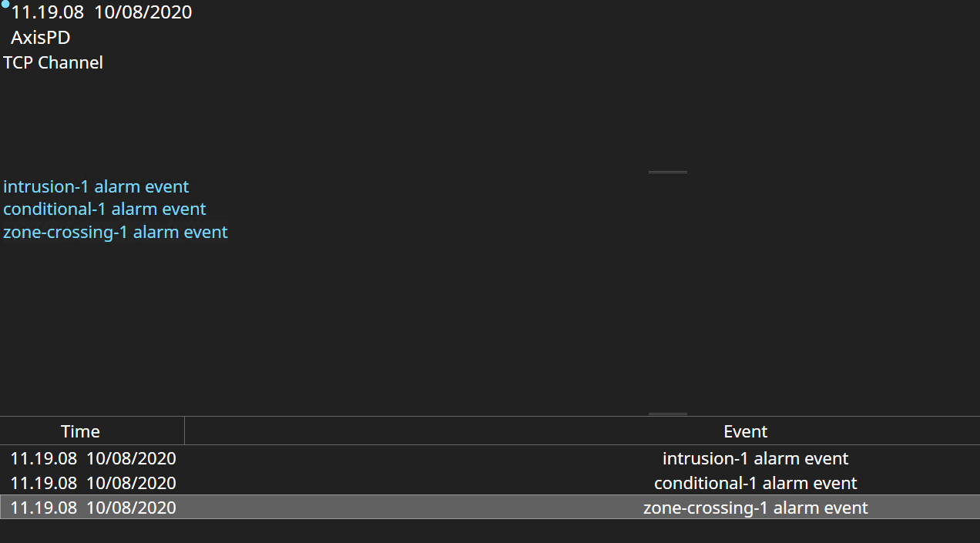
Task: Click the blank area between TCP Channel and links
Action: 308,123
